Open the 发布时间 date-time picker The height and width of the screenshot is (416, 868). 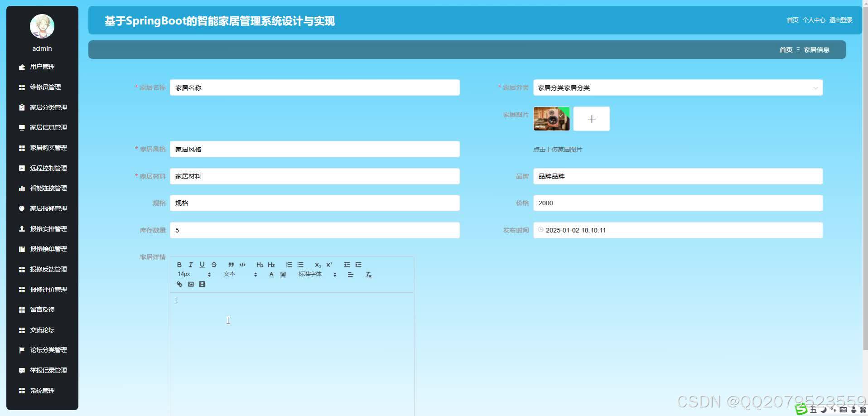tap(678, 230)
